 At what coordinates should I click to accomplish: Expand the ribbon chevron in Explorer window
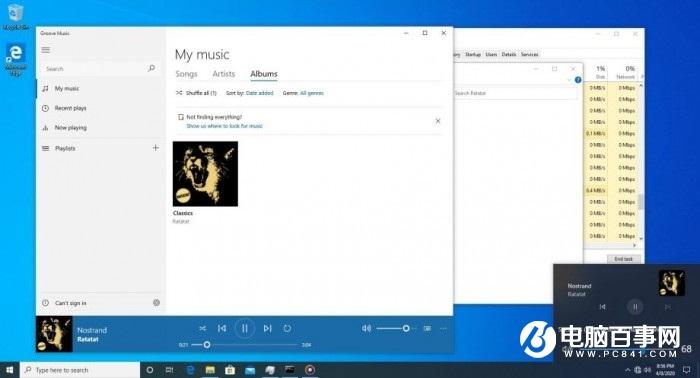pyautogui.click(x=569, y=80)
